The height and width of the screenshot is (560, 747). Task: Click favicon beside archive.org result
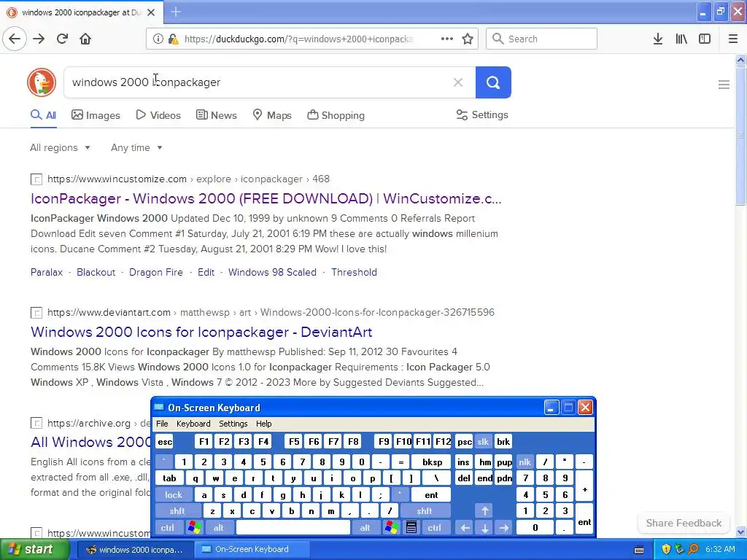click(x=36, y=423)
